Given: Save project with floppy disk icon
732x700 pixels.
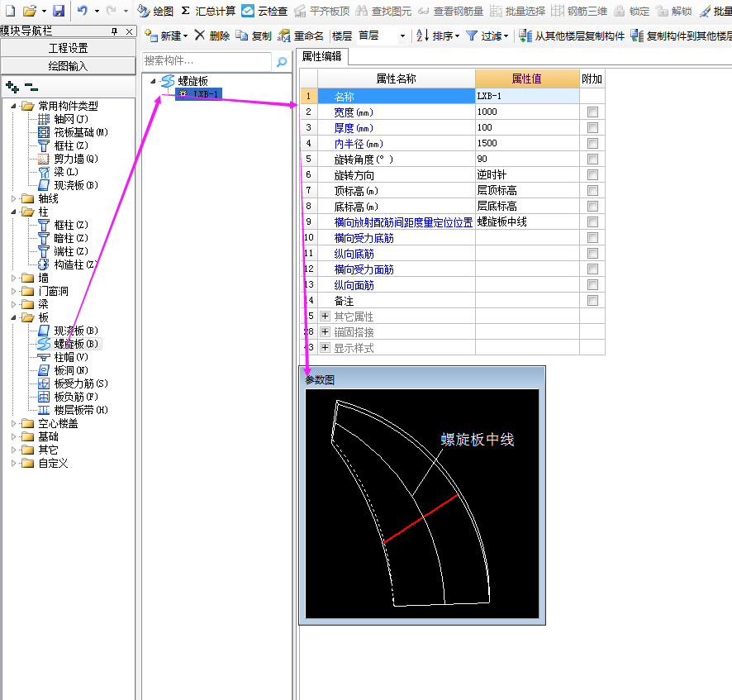Looking at the screenshot, I should click(x=59, y=10).
